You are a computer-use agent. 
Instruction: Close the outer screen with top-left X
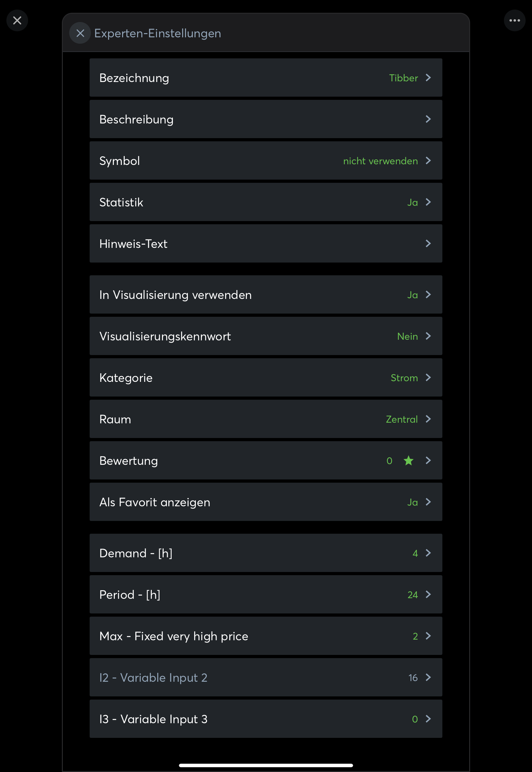tap(17, 21)
